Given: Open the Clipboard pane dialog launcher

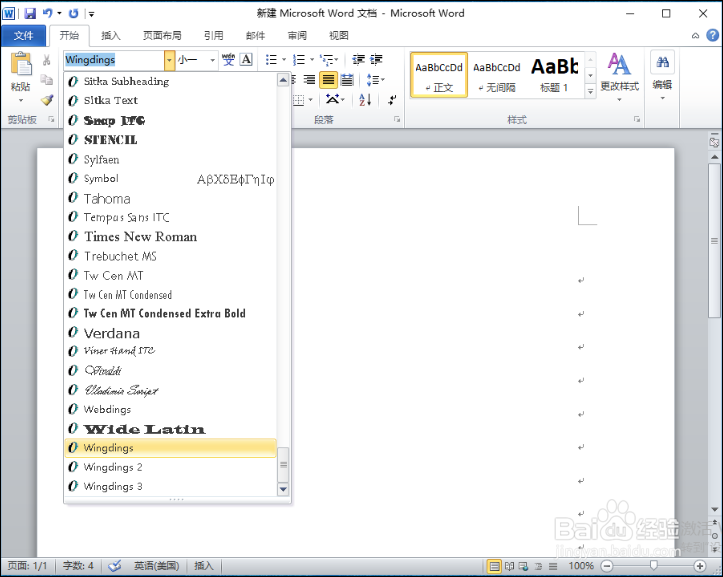Looking at the screenshot, I should pos(51,119).
